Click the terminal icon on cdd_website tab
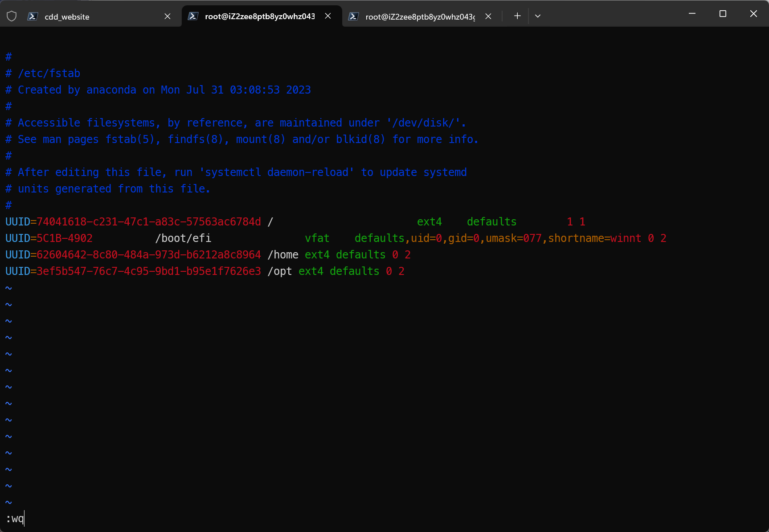Viewport: 769px width, 532px height. pos(33,16)
